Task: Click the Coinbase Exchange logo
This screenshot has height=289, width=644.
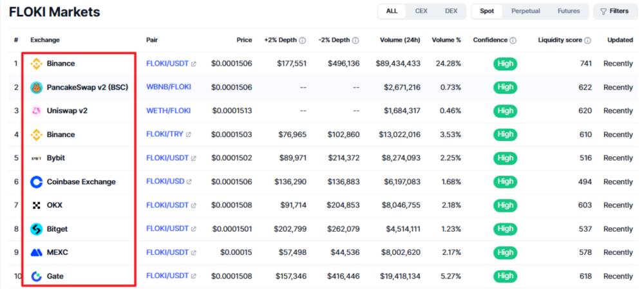Action: click(x=37, y=182)
